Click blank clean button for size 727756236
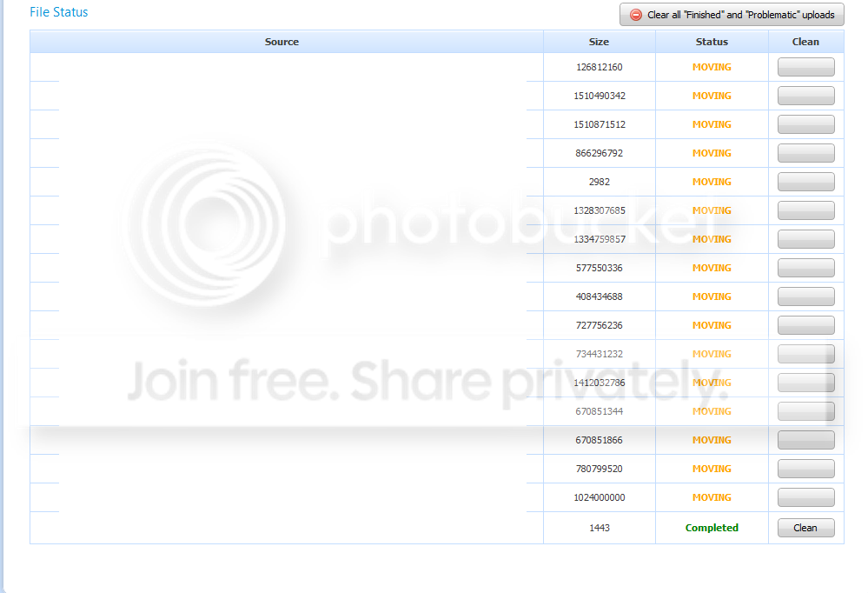This screenshot has height=593, width=868. point(805,325)
